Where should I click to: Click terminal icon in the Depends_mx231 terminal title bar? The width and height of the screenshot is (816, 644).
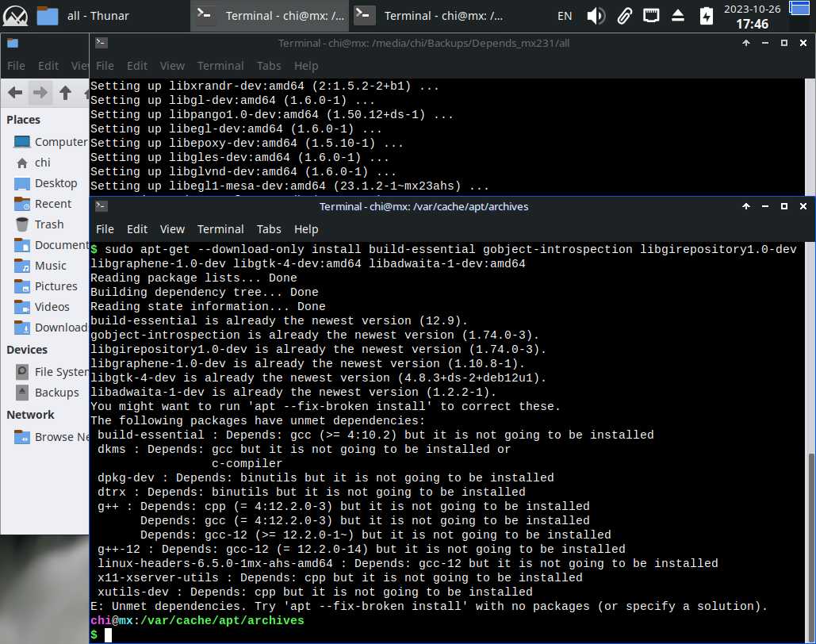point(102,43)
